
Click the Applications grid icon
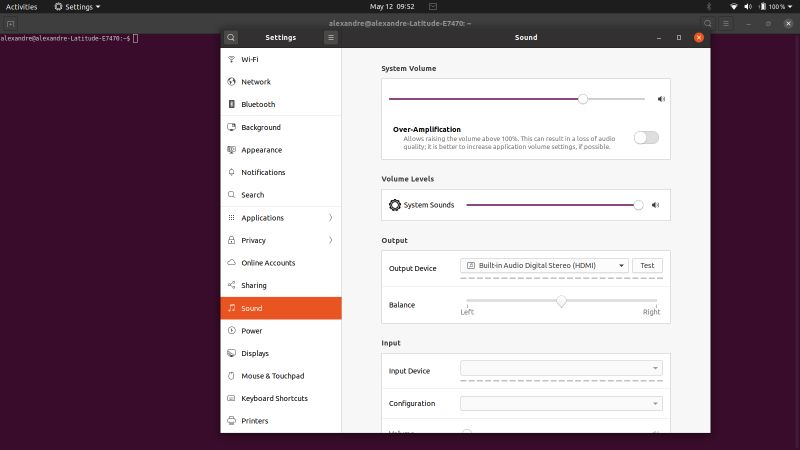pos(232,217)
